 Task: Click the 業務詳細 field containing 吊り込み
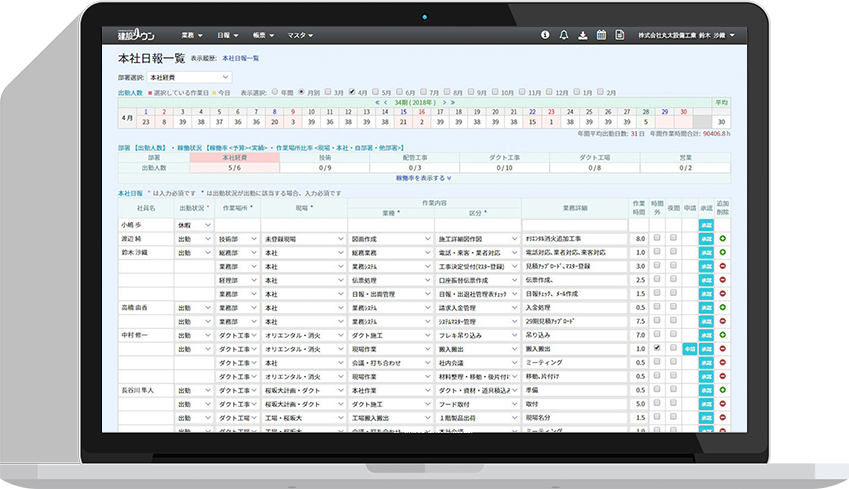[575, 335]
